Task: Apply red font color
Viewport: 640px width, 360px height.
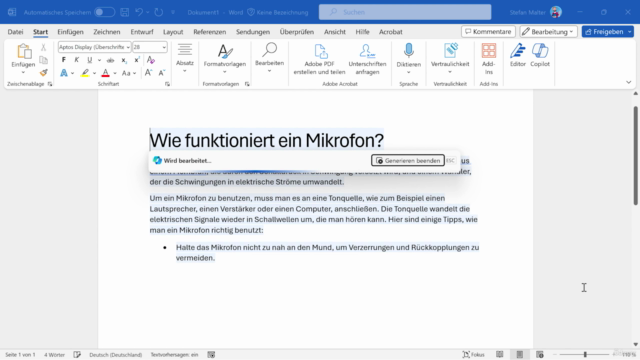Action: coord(105,73)
